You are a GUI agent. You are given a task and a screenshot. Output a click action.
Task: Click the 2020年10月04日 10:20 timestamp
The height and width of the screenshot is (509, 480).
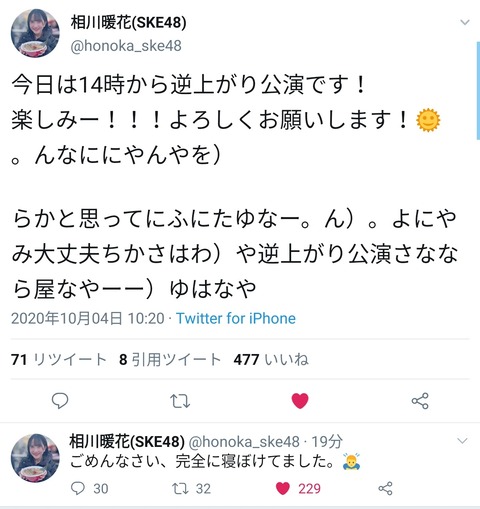pos(88,318)
